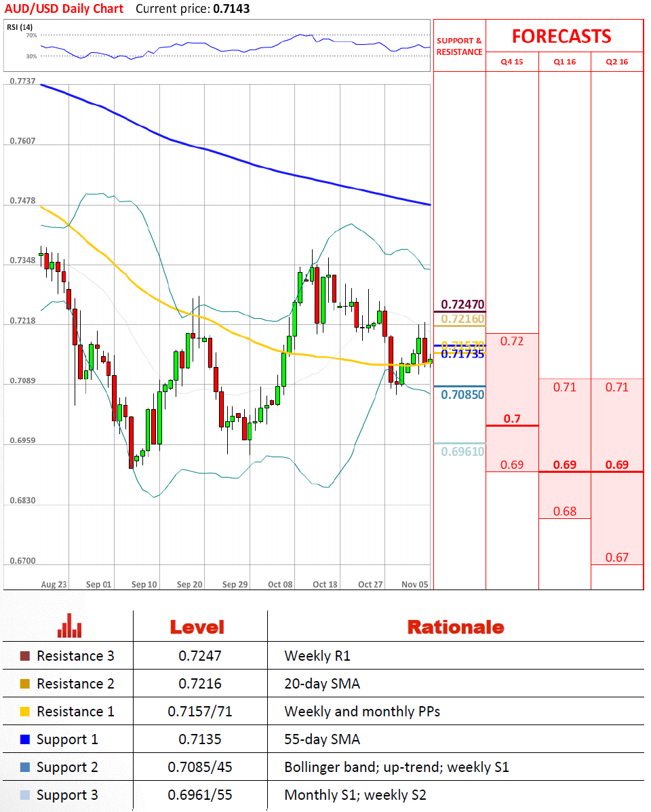The image size is (651, 812).
Task: Click the Resistance 3 dark red color swatch
Action: tap(25, 656)
